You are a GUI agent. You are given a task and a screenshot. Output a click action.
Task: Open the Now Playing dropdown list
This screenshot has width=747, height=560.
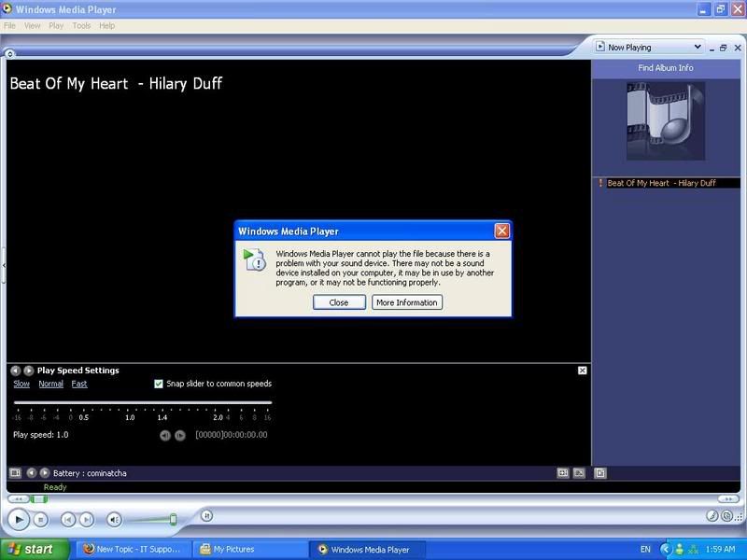click(698, 47)
